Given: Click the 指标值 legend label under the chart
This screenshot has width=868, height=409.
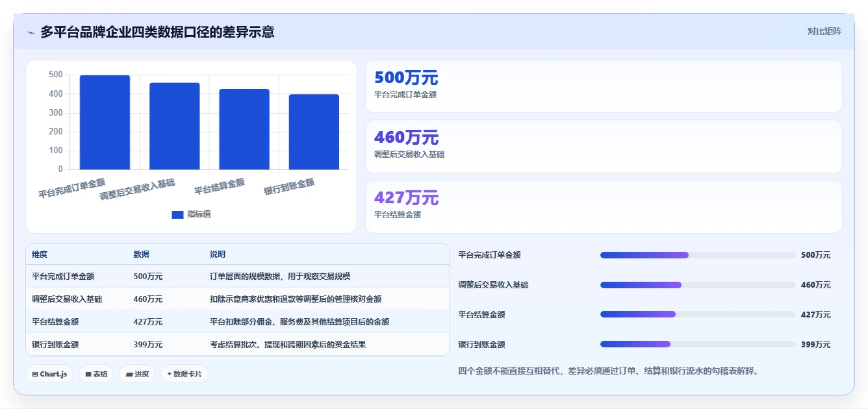Looking at the screenshot, I should click(x=199, y=214).
